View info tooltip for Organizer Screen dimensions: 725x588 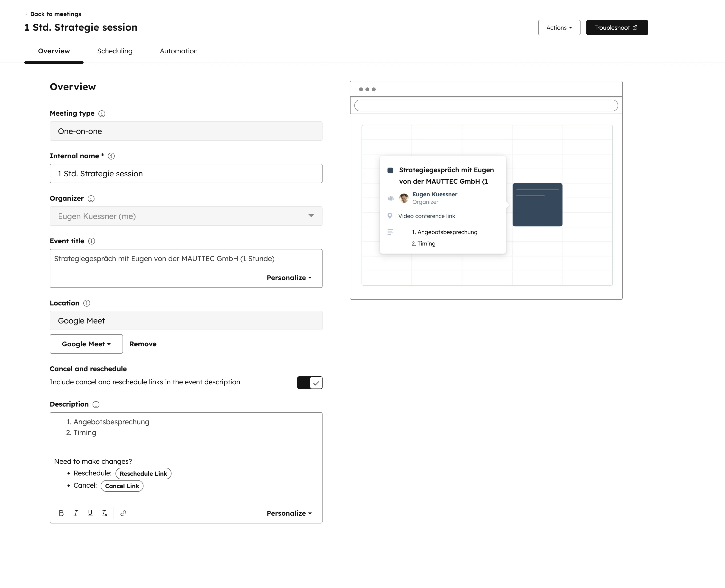(91, 199)
